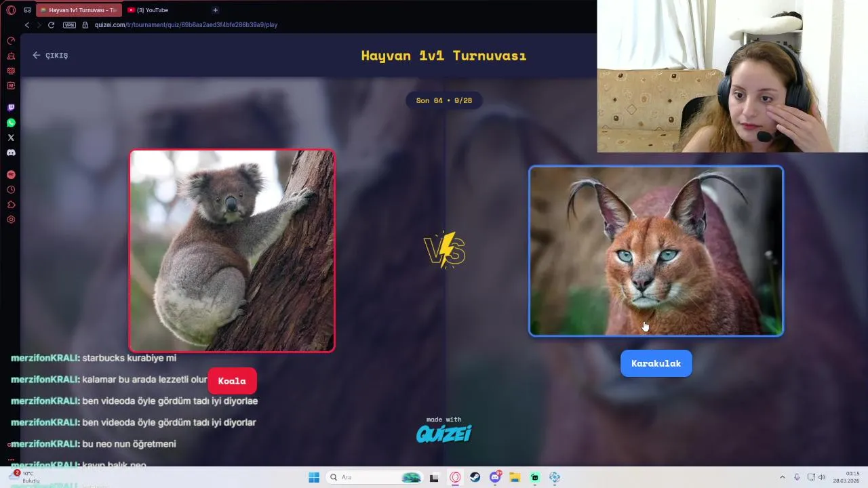
Task: Click the taskbar search box 'Ara'
Action: tap(374, 477)
